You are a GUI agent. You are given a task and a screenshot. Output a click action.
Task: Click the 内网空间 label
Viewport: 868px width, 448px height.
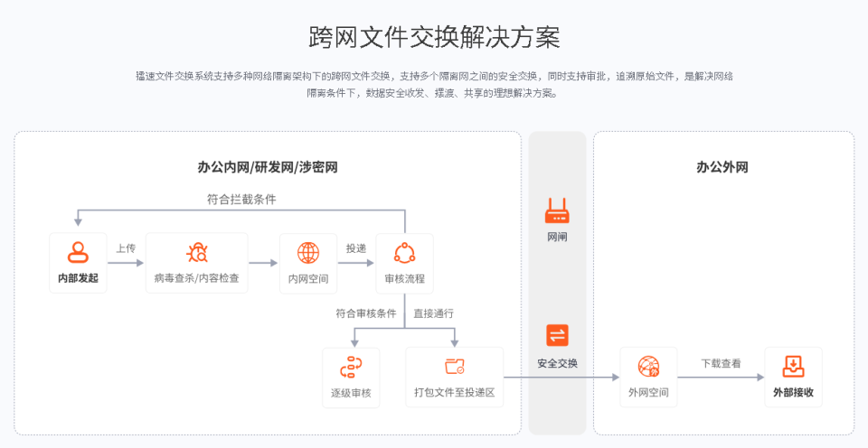[308, 279]
